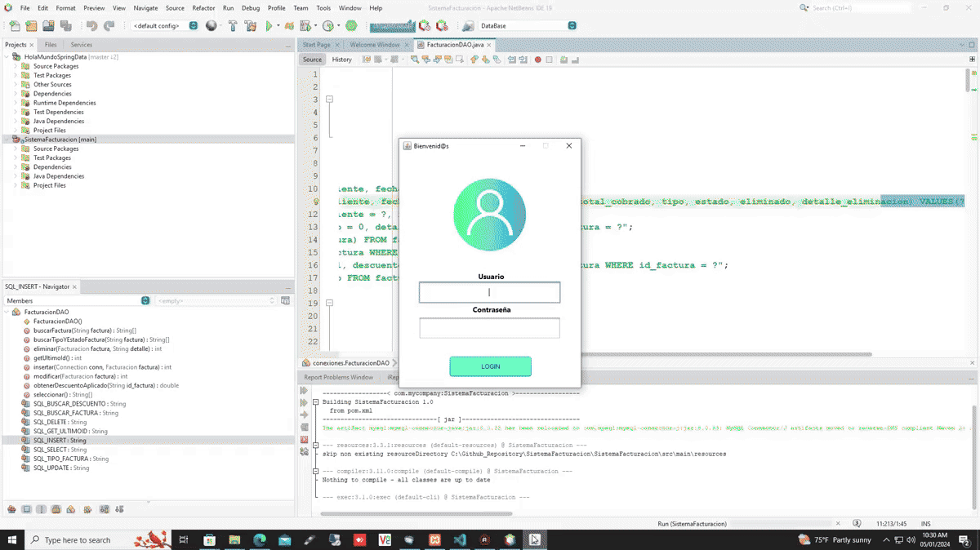This screenshot has height=550, width=980.
Task: Click the Build Project hammer icon
Action: [233, 26]
